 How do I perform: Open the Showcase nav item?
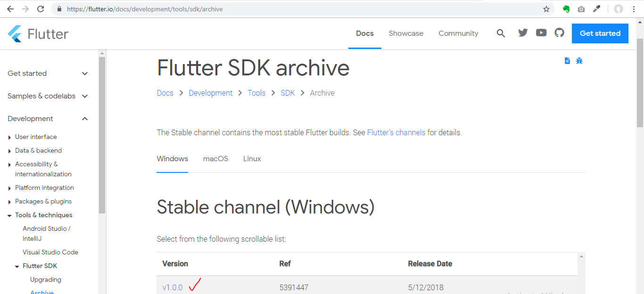click(x=406, y=33)
